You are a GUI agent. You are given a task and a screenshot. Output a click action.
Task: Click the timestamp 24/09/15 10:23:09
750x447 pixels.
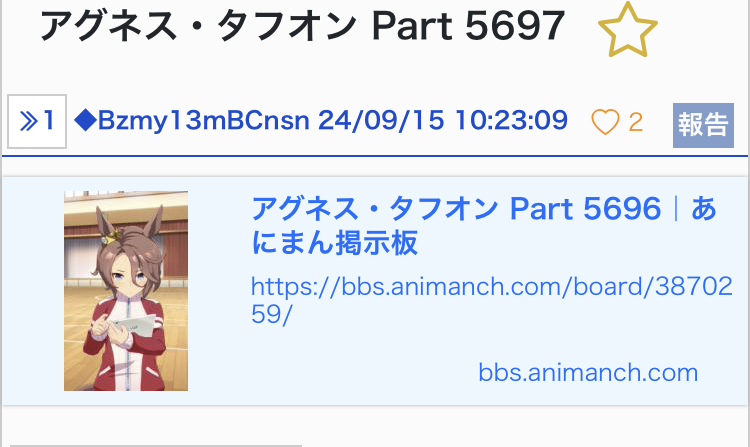443,120
